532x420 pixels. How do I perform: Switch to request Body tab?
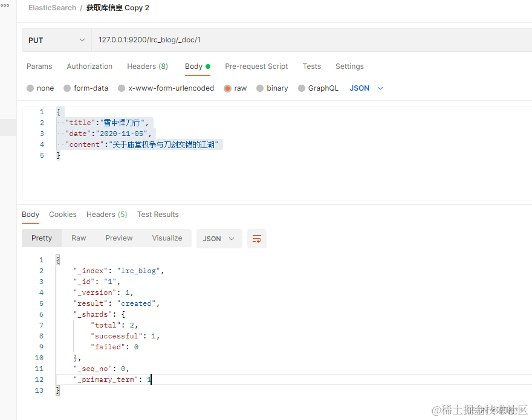[198, 66]
